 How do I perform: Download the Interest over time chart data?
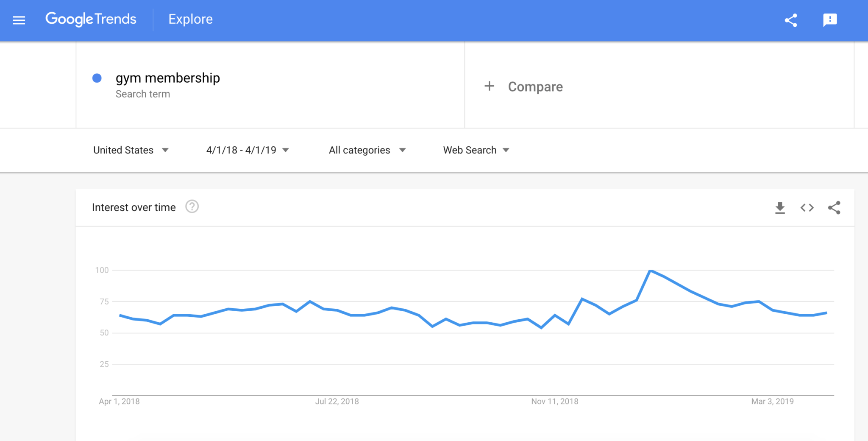[x=780, y=208]
